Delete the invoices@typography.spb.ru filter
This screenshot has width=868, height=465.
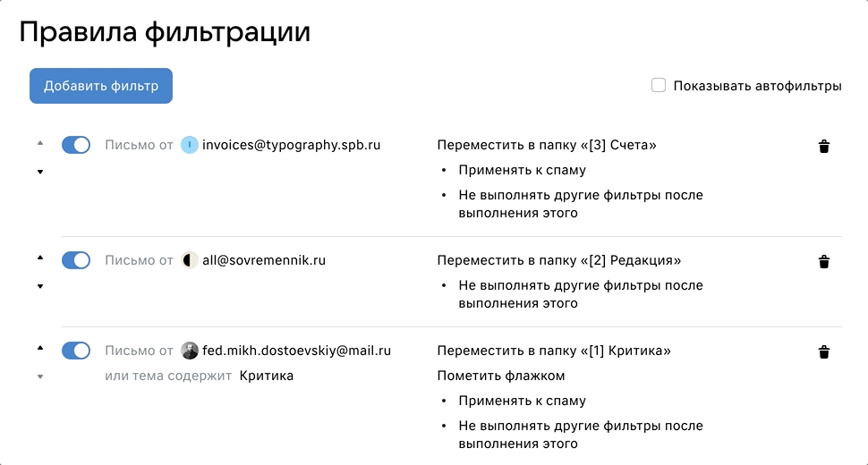pos(824,147)
